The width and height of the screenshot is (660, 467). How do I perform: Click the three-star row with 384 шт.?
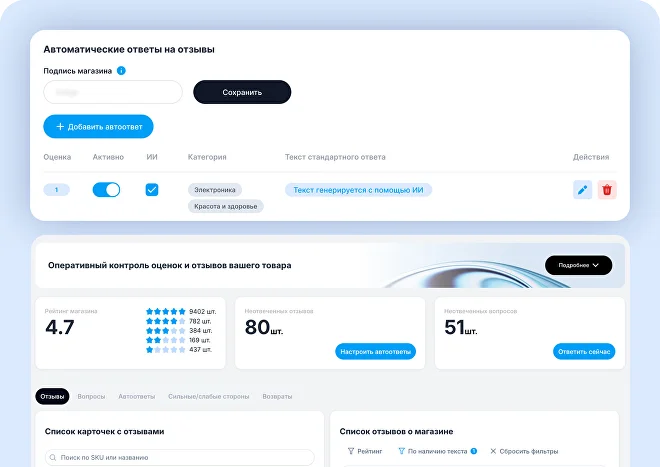tap(179, 331)
